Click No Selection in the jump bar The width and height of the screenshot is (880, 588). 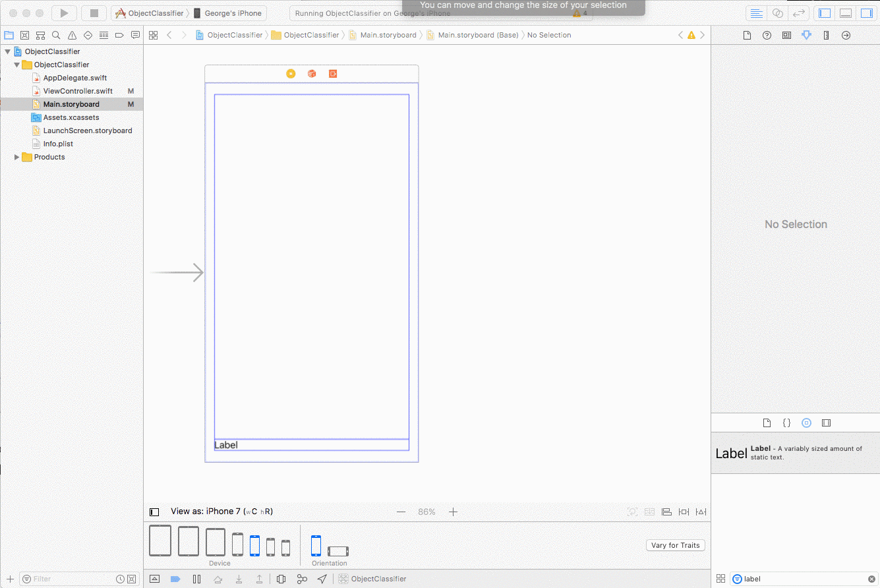[x=549, y=35]
